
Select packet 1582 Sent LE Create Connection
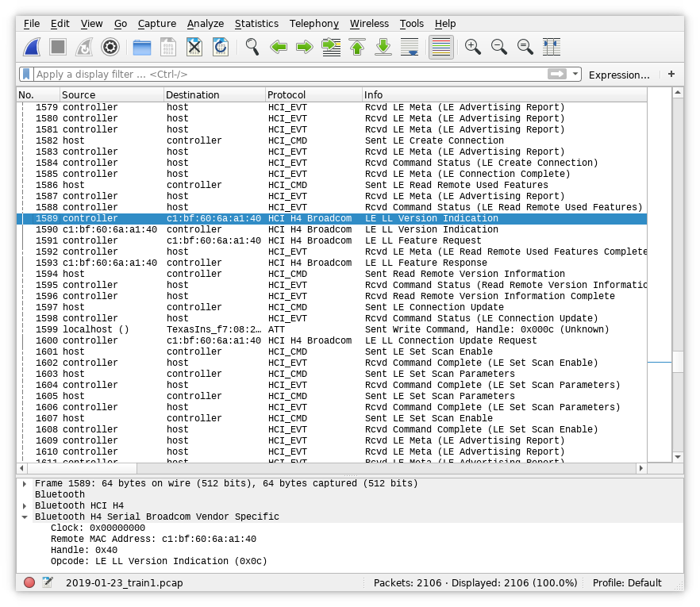332,140
